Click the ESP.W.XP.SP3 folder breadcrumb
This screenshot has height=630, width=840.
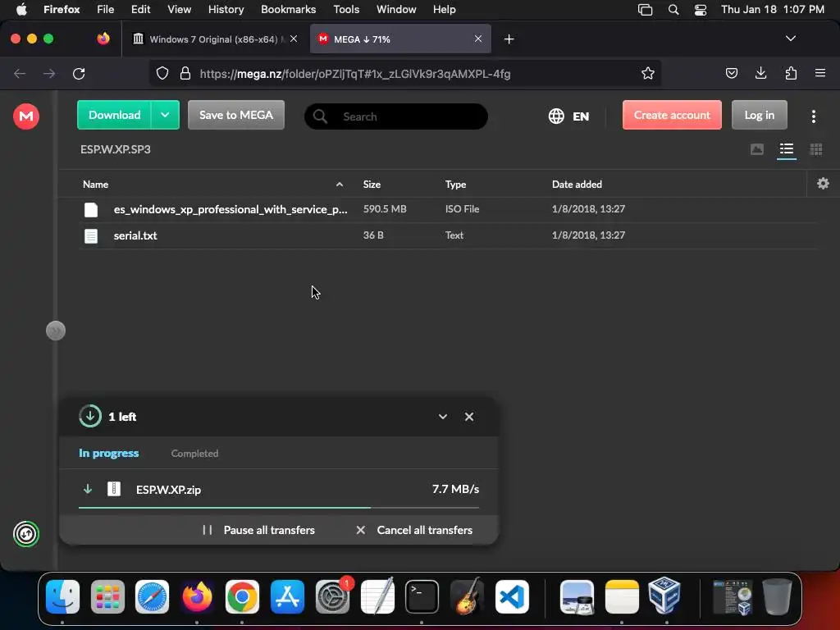115,149
